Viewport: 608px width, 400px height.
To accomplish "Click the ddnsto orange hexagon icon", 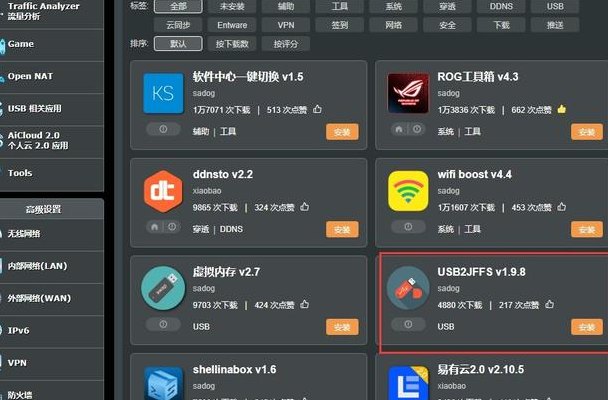I will coord(163,191).
